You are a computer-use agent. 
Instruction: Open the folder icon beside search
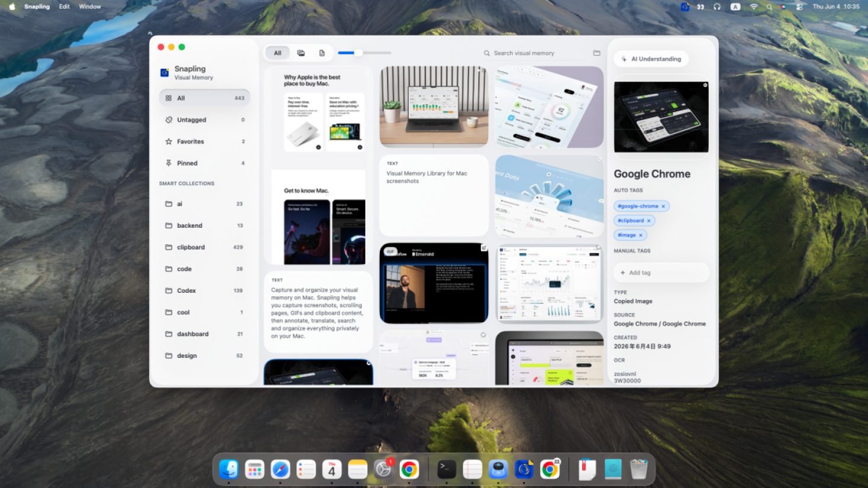pos(596,53)
